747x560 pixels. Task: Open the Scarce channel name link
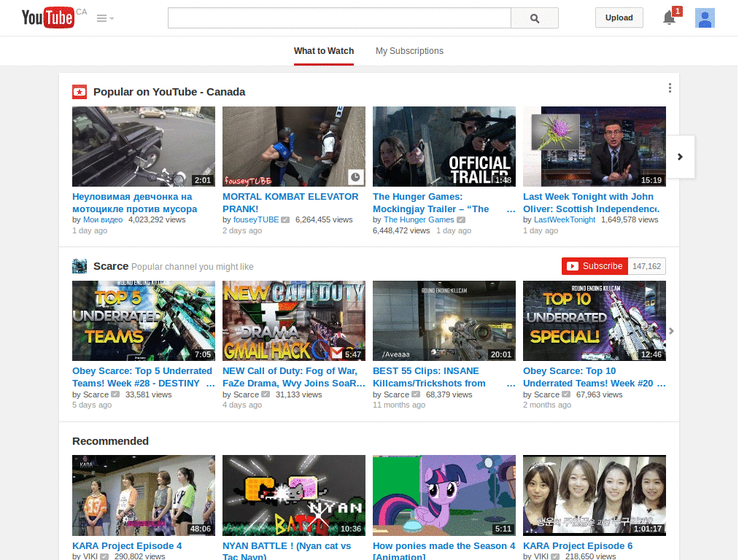[x=111, y=266]
